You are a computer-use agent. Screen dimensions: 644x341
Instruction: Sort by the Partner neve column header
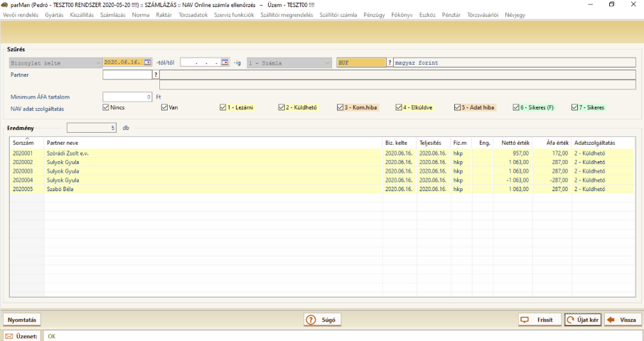click(213, 143)
